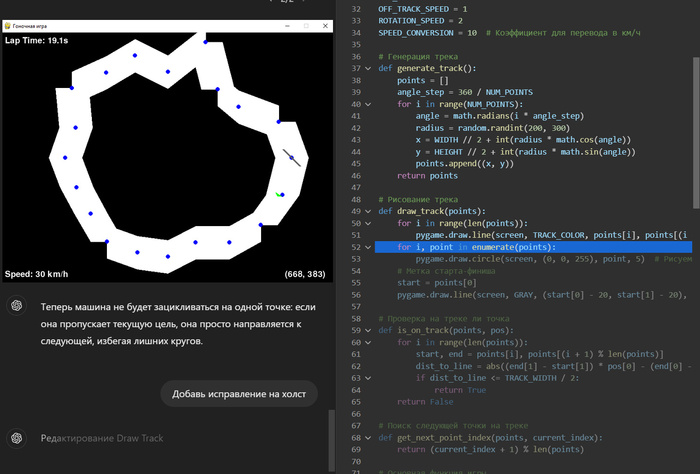Close the racing game window
Image resolution: width=700 pixels, height=474 pixels.
[325, 25]
